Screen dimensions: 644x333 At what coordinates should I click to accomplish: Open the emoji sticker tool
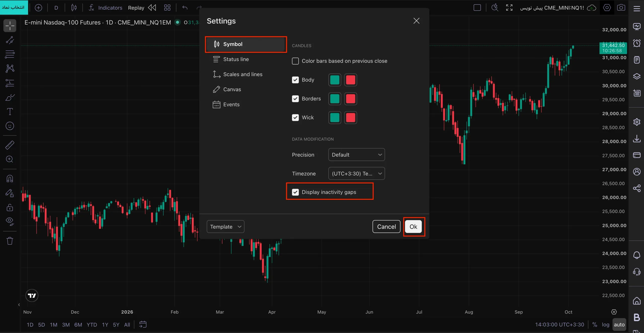coord(10,126)
